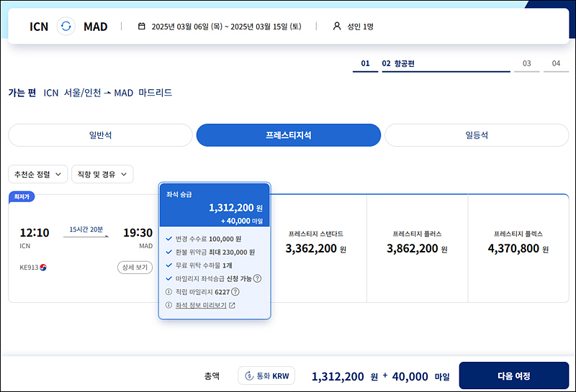Click the 상세 보기 flight details button
576x392 pixels.
click(x=135, y=267)
